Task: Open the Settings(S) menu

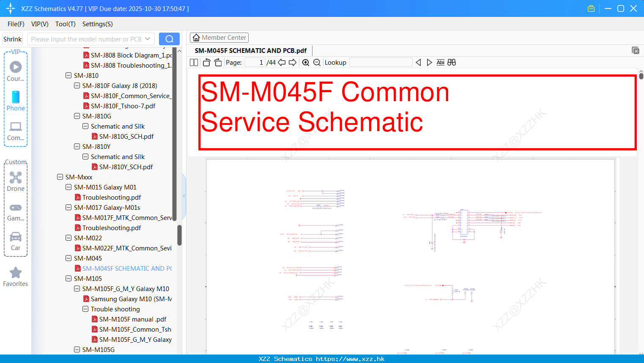Action: [98, 24]
